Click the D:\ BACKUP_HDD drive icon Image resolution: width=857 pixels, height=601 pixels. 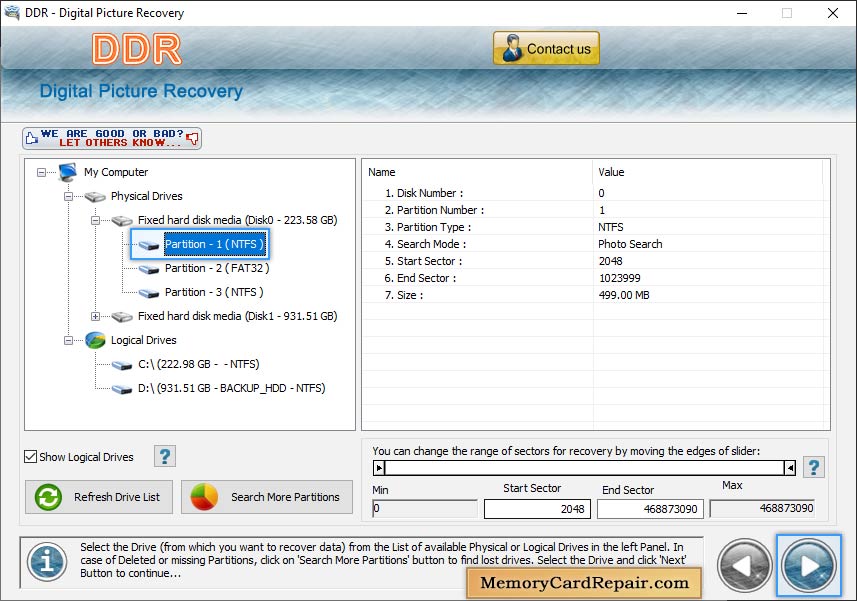pos(122,389)
